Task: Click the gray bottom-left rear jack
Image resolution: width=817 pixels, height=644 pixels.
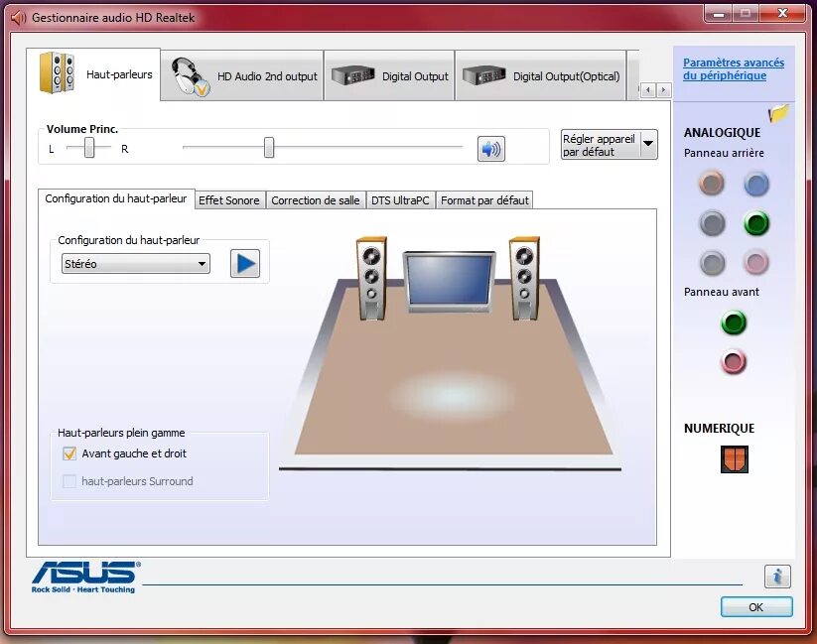Action: point(712,263)
